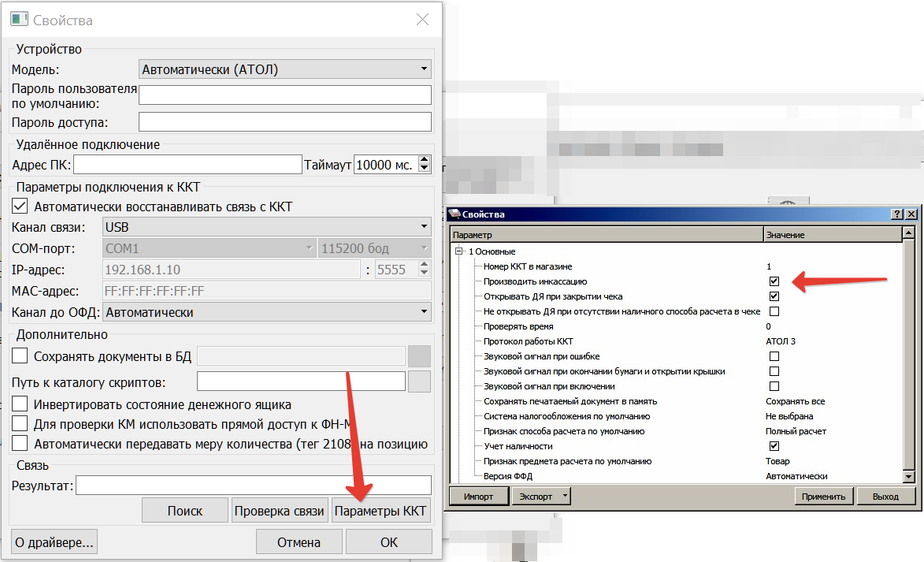Click the Экспорт button

pos(535,497)
